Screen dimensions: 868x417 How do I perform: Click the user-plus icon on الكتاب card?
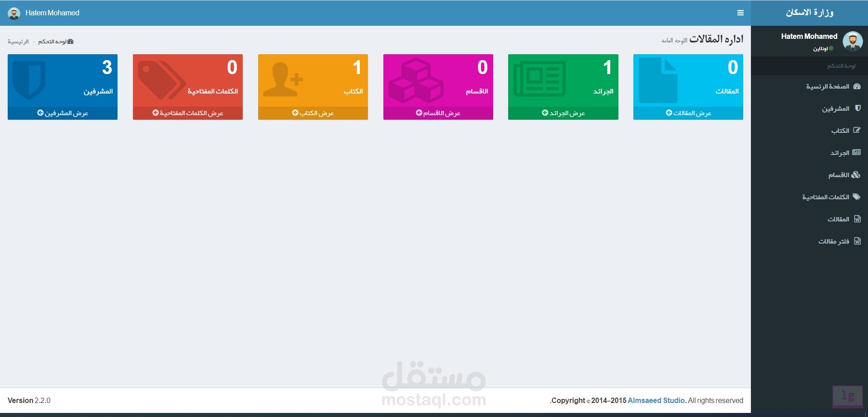click(x=283, y=80)
